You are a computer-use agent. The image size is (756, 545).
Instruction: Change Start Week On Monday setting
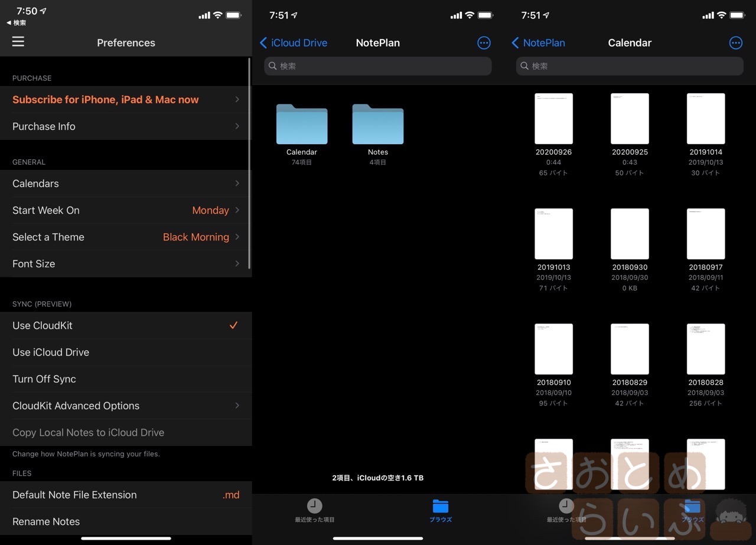(x=126, y=210)
